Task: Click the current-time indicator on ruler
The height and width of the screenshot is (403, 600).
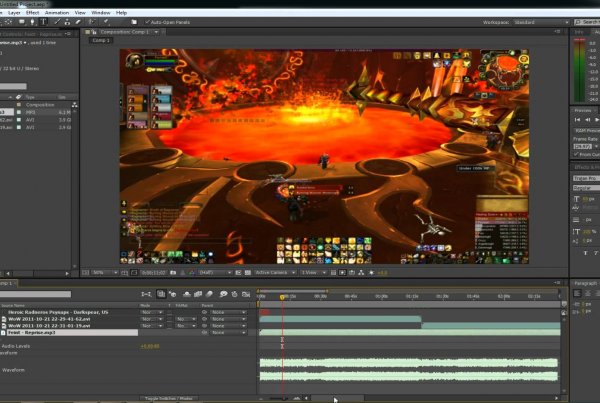Action: (x=282, y=297)
